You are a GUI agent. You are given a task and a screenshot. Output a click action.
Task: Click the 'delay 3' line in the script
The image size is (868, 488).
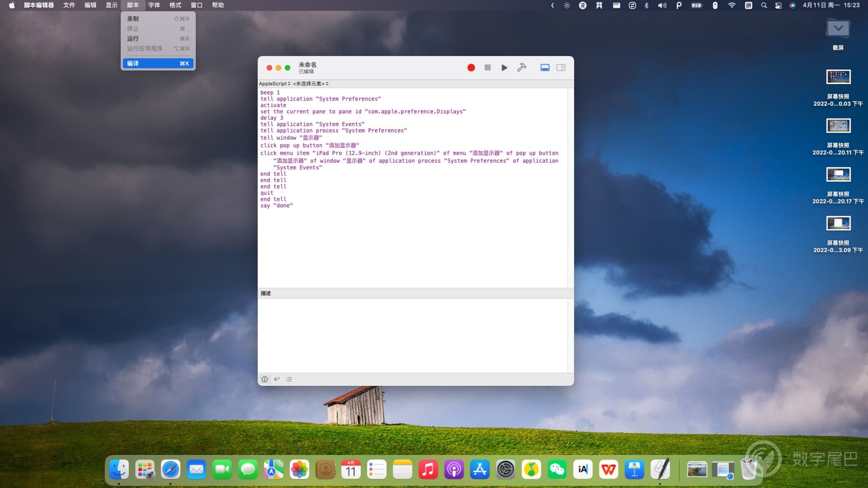pyautogui.click(x=272, y=118)
